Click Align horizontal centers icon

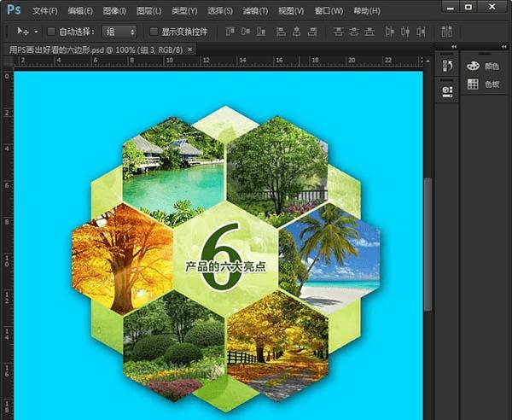(x=296, y=32)
